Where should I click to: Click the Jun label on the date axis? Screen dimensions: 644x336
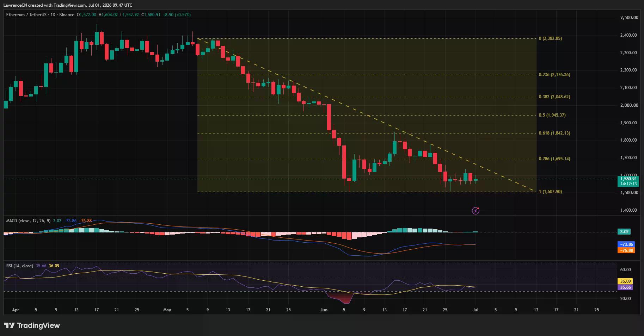click(324, 310)
